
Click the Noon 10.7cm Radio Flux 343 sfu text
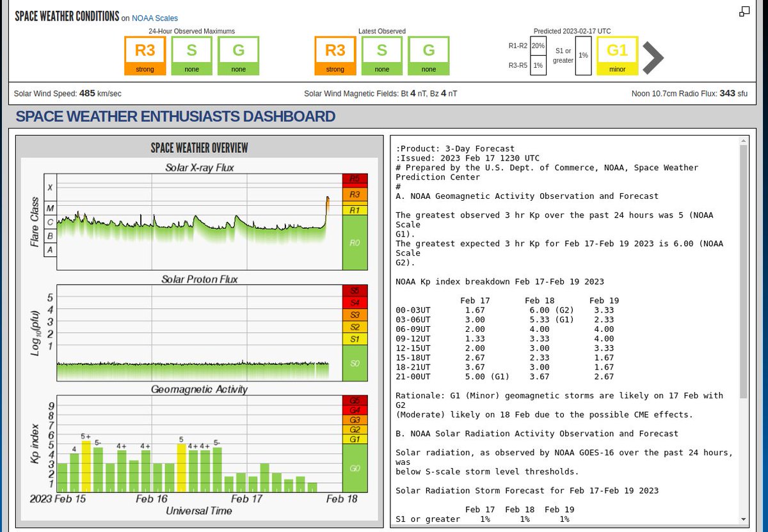tap(689, 93)
